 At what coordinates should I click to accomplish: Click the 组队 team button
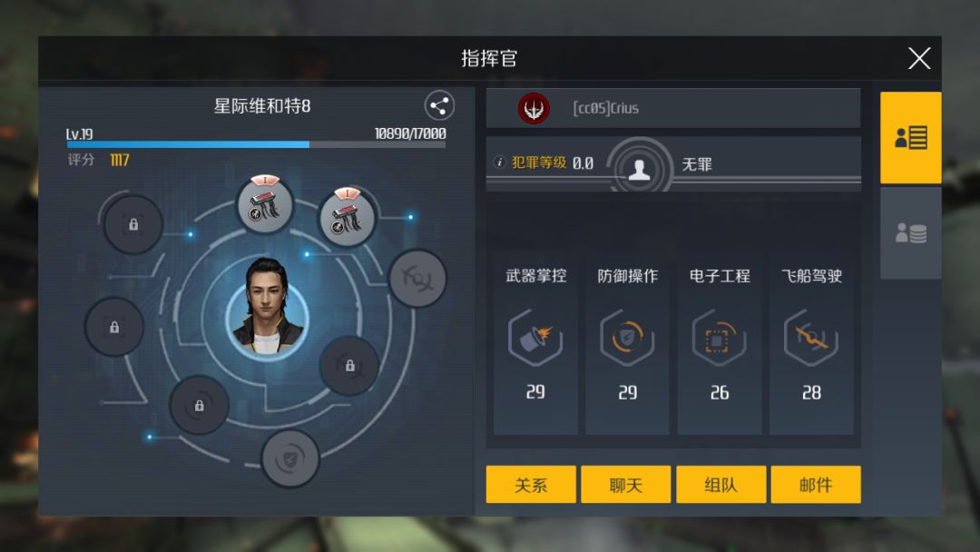click(x=720, y=484)
